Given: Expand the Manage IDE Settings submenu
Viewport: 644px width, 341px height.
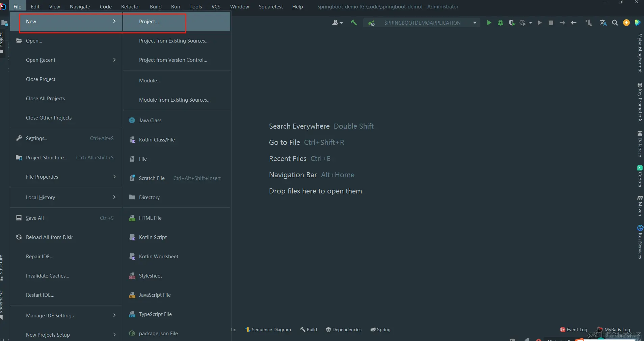Looking at the screenshot, I should (x=66, y=316).
